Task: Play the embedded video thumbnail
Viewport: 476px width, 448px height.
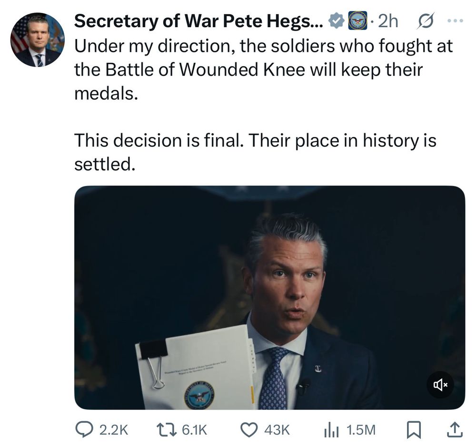Action: click(x=269, y=297)
